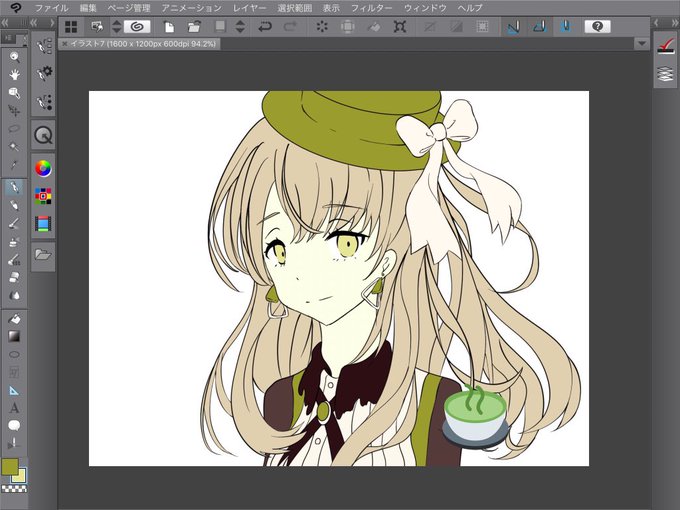This screenshot has width=680, height=510.
Task: Toggle Snap to Ruler
Action: (x=513, y=27)
